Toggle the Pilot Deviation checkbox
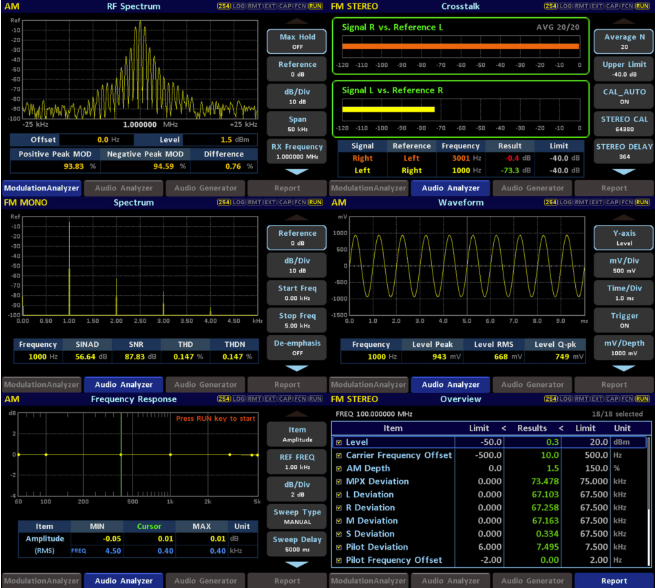The image size is (655, 588). pos(339,547)
